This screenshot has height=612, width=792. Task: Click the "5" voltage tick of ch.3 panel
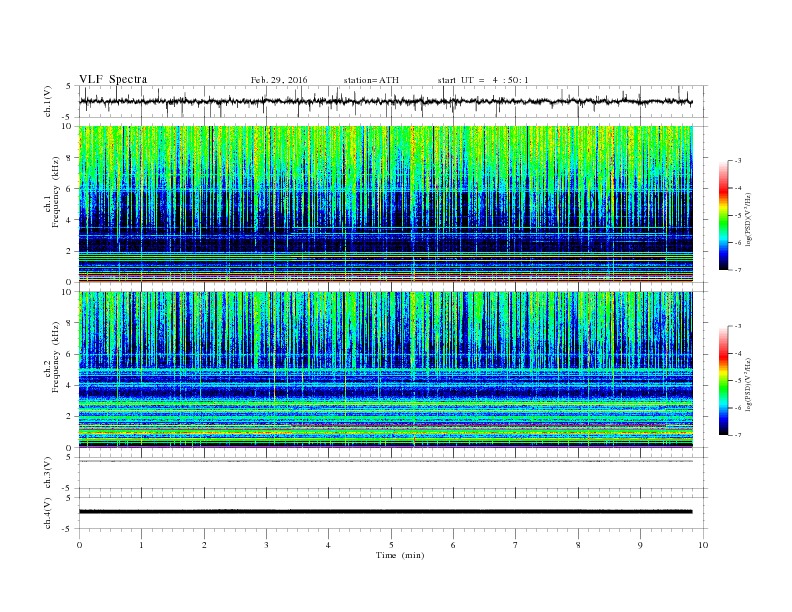(69, 457)
